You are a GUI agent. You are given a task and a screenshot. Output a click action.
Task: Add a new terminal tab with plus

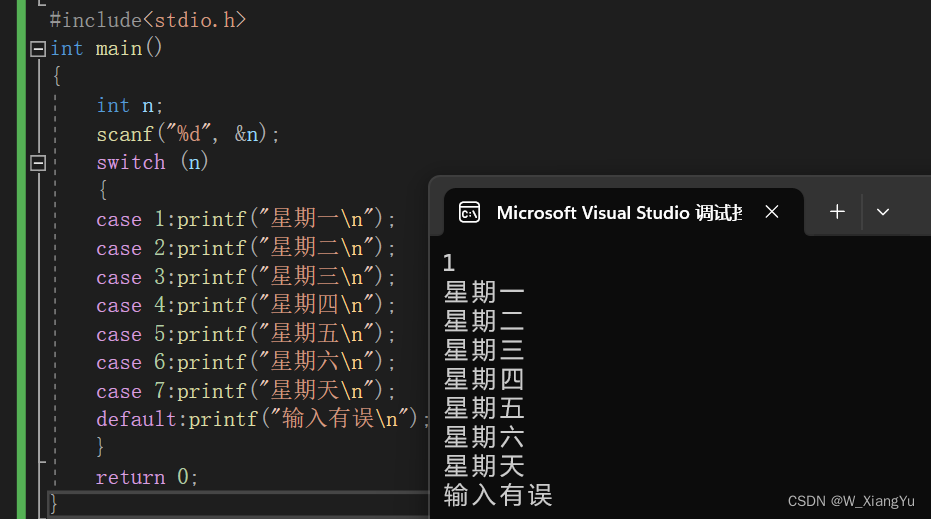pyautogui.click(x=837, y=211)
